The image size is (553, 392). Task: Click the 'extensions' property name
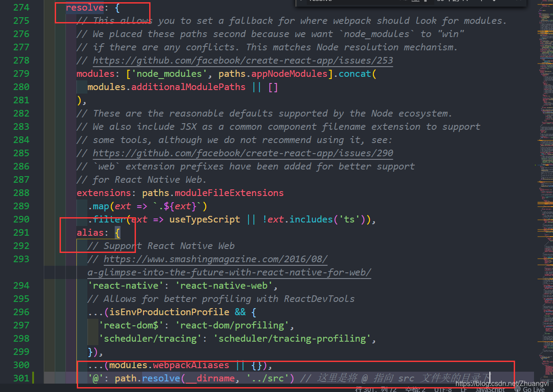click(x=104, y=193)
